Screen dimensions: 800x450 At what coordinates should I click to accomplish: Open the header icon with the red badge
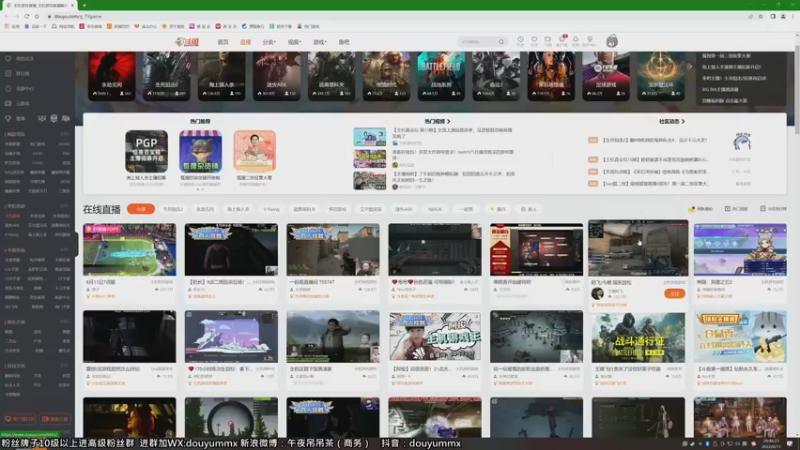click(562, 41)
